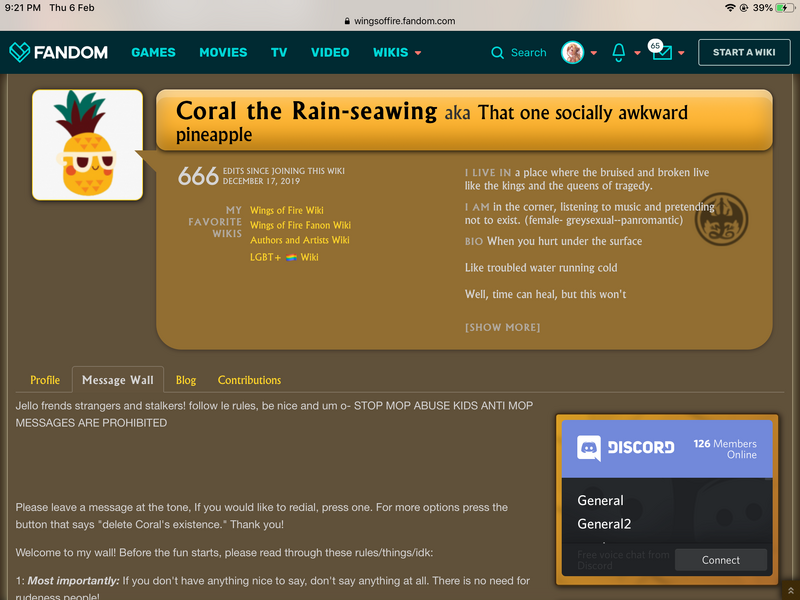The image size is (800, 600).
Task: Expand the user avatar dropdown arrow
Action: (594, 53)
